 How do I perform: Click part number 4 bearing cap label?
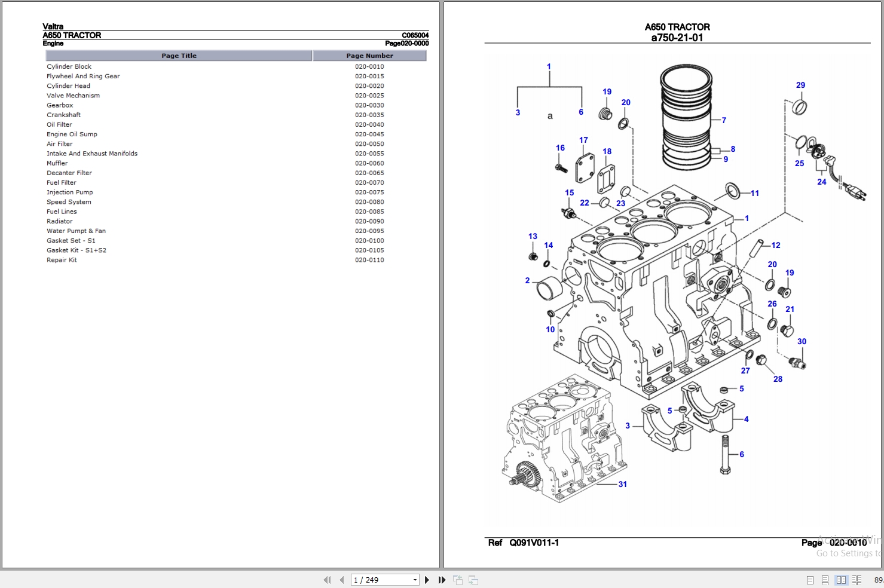pyautogui.click(x=746, y=419)
